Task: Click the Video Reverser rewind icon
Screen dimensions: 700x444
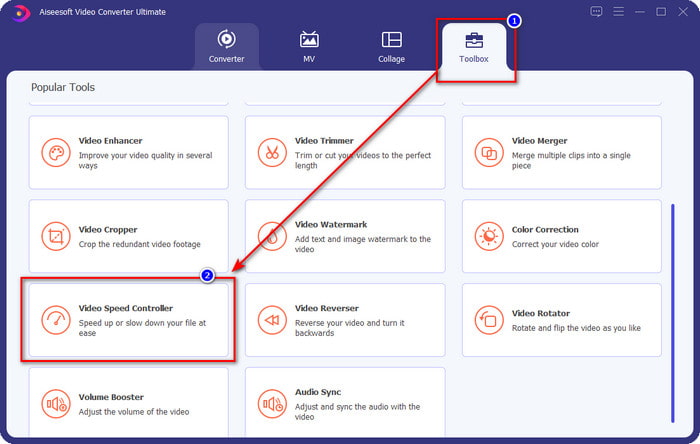Action: coord(272,320)
